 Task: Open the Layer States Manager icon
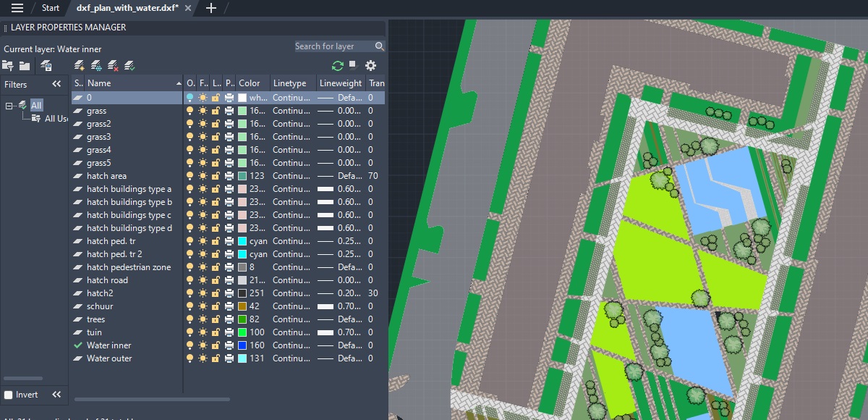pos(46,66)
